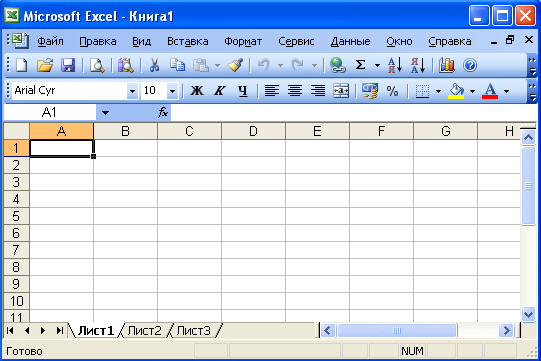Open the paste options arrow

(x=217, y=65)
